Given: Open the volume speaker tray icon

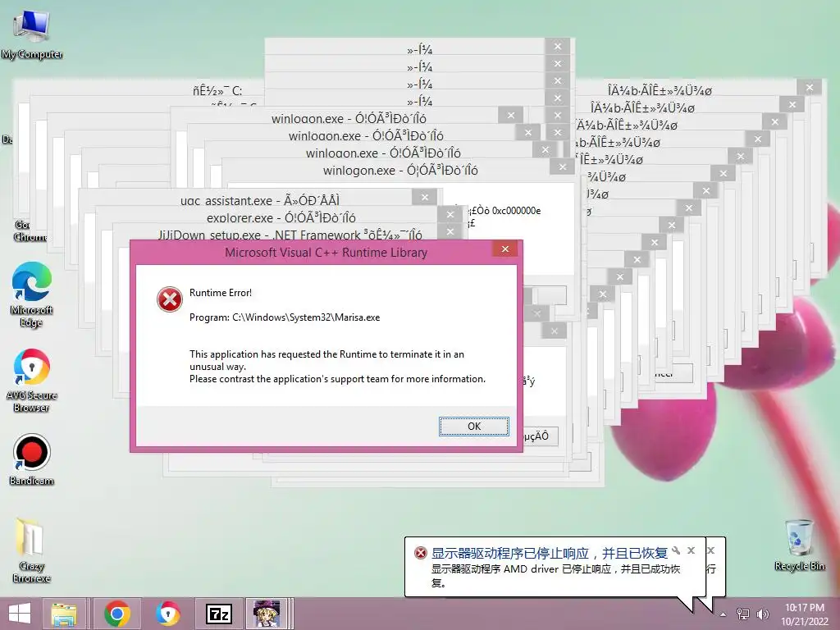Looking at the screenshot, I should pos(762,614).
